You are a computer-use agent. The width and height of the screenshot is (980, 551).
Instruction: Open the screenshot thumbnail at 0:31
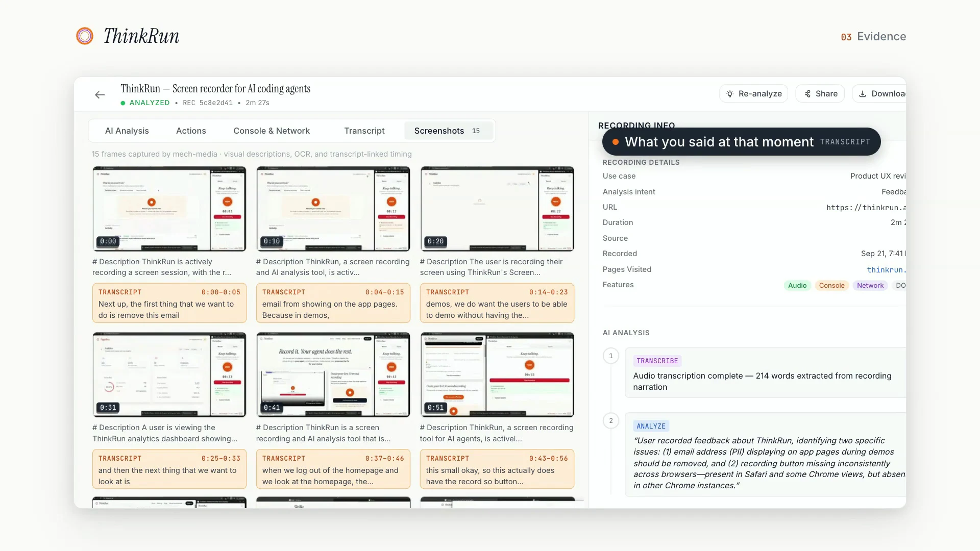click(x=169, y=375)
